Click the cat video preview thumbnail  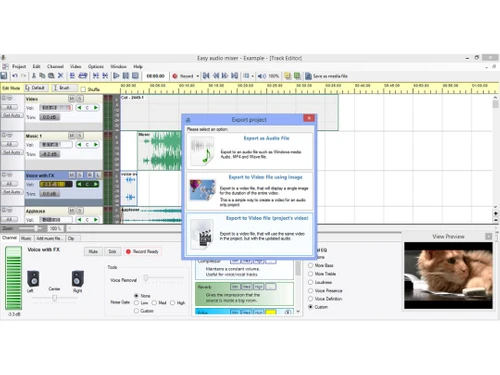[448, 276]
